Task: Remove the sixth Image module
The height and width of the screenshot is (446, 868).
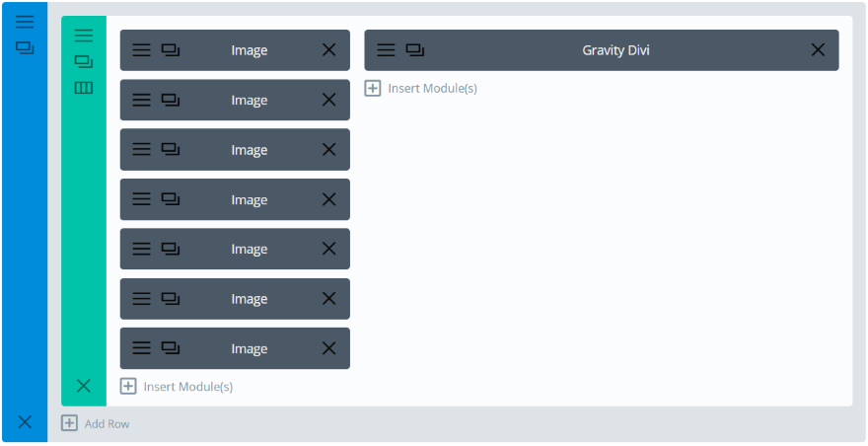Action: tap(329, 299)
